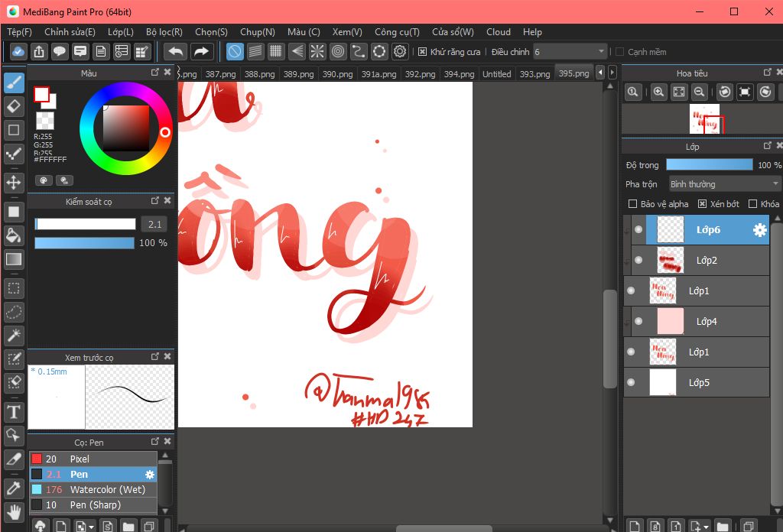This screenshot has width=783, height=532.
Task: Hide the Lớp6 layer
Action: 638,229
